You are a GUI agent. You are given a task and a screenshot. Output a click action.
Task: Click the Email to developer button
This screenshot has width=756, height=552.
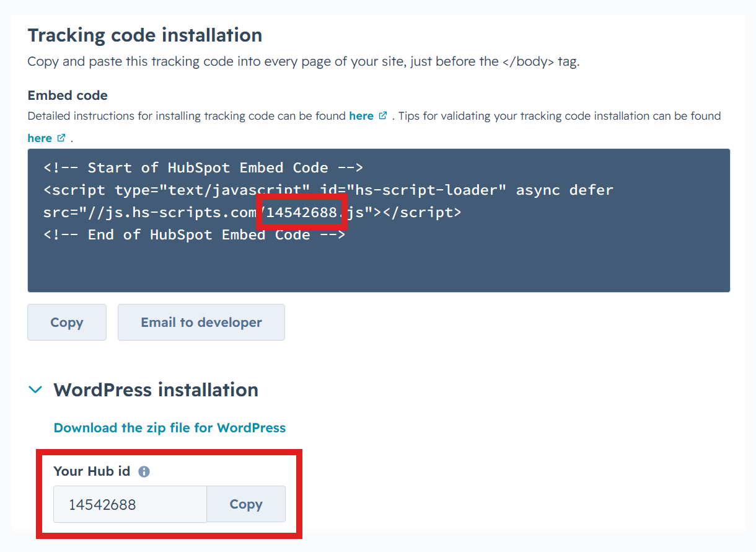(201, 322)
